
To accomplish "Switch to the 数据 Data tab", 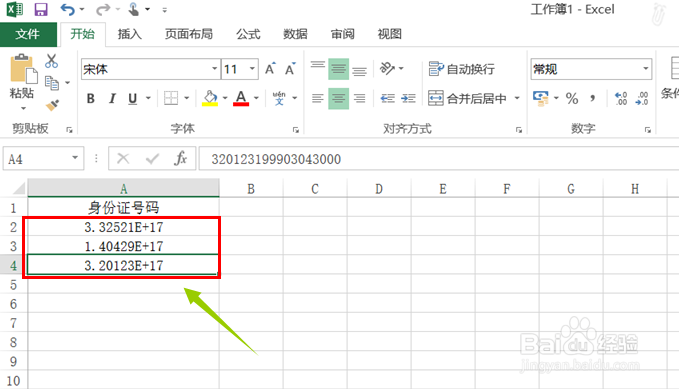I will coord(295,34).
